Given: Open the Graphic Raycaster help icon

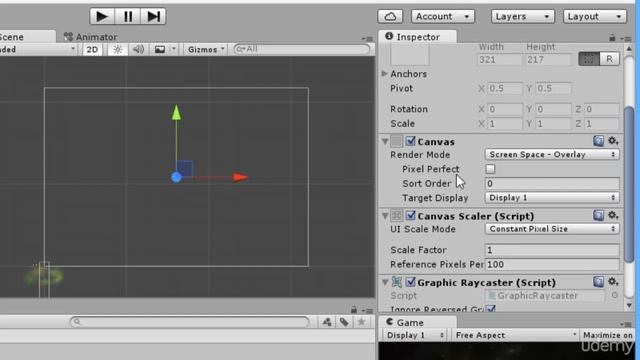Looking at the screenshot, I should (x=598, y=282).
